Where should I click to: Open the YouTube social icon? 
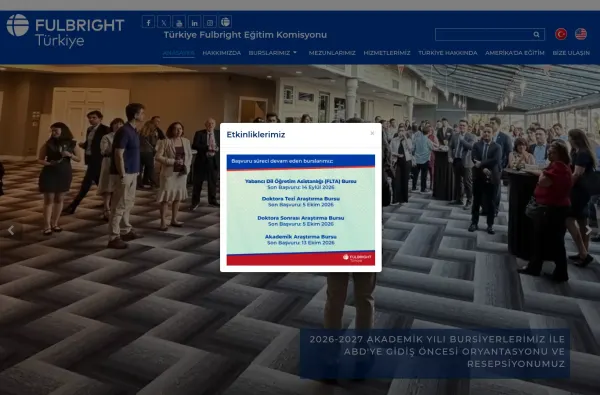[179, 22]
